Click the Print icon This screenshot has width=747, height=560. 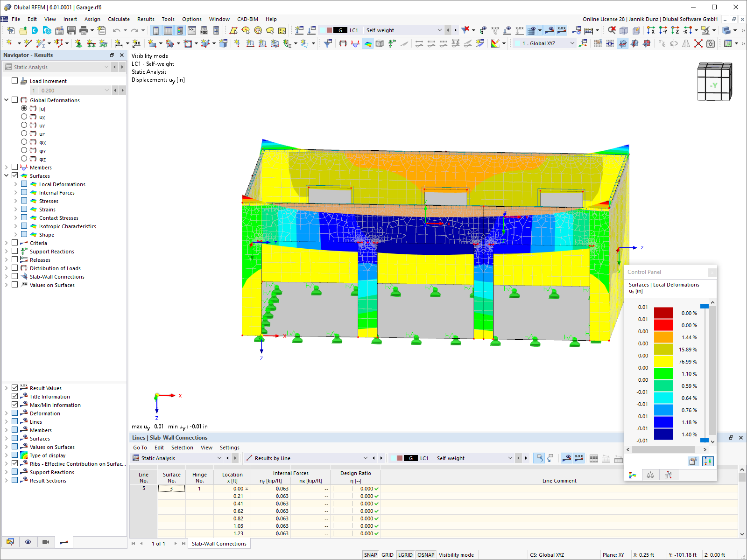point(84,30)
